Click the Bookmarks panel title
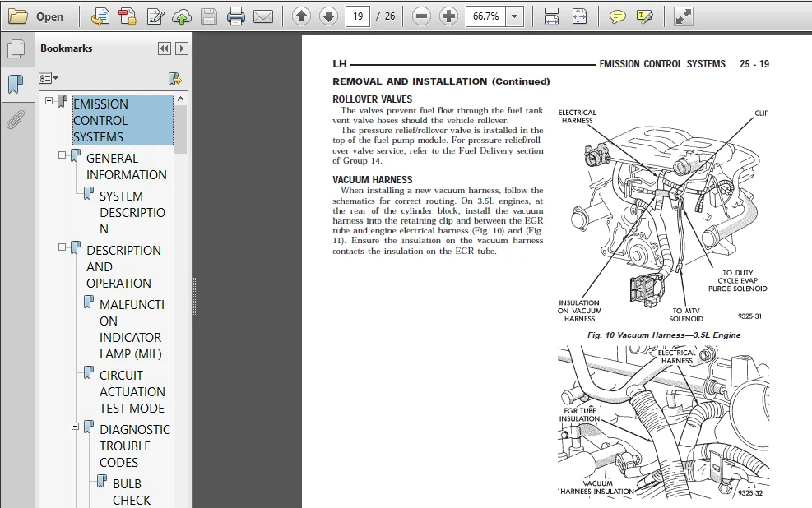This screenshot has height=508, width=812. pyautogui.click(x=67, y=48)
